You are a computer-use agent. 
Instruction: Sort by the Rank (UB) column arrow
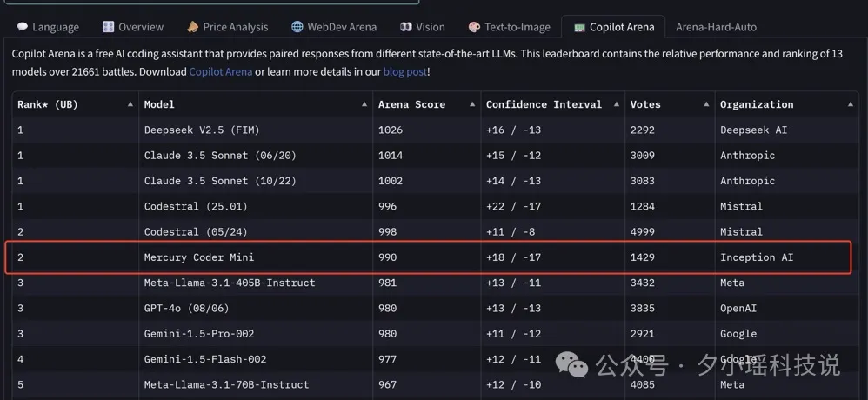[x=130, y=104]
